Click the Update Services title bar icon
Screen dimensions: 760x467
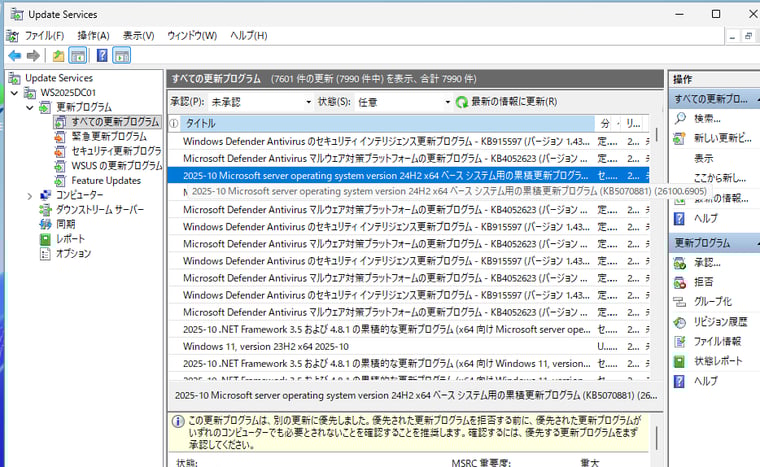(x=17, y=15)
